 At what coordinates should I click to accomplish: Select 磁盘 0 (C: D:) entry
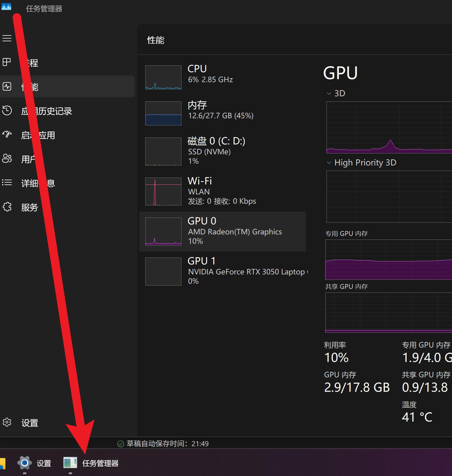coord(223,152)
